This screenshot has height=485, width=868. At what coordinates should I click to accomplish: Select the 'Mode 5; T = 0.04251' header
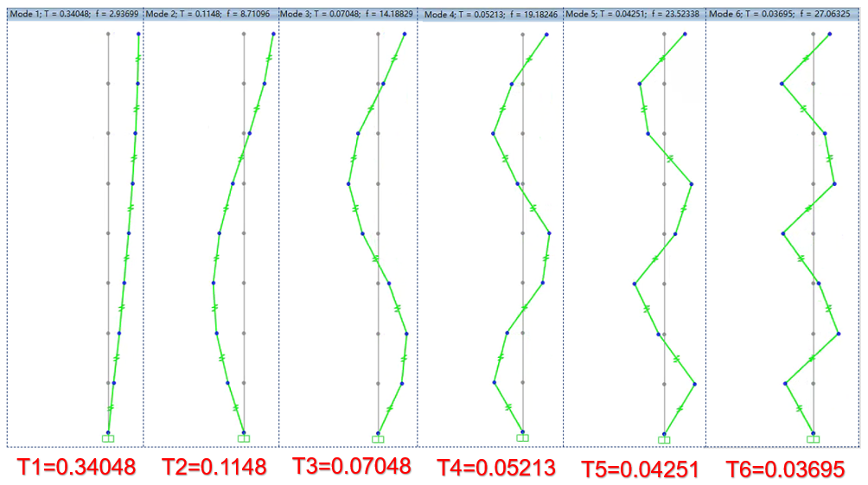pos(635,14)
